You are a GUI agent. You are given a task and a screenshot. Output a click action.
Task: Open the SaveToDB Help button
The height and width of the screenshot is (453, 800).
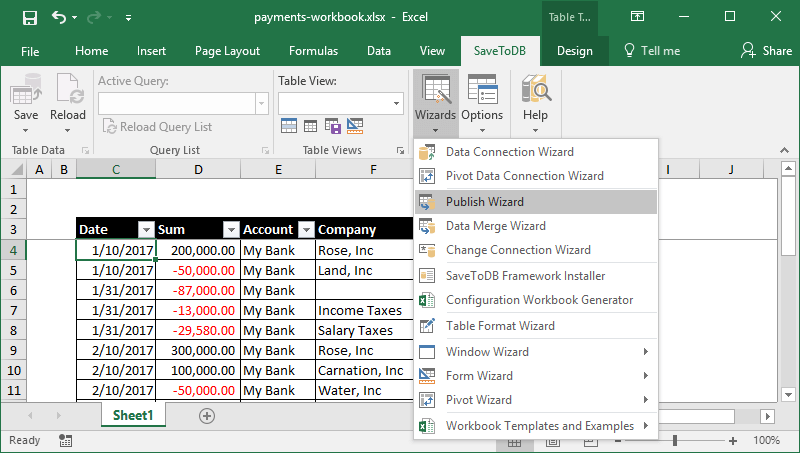[535, 103]
